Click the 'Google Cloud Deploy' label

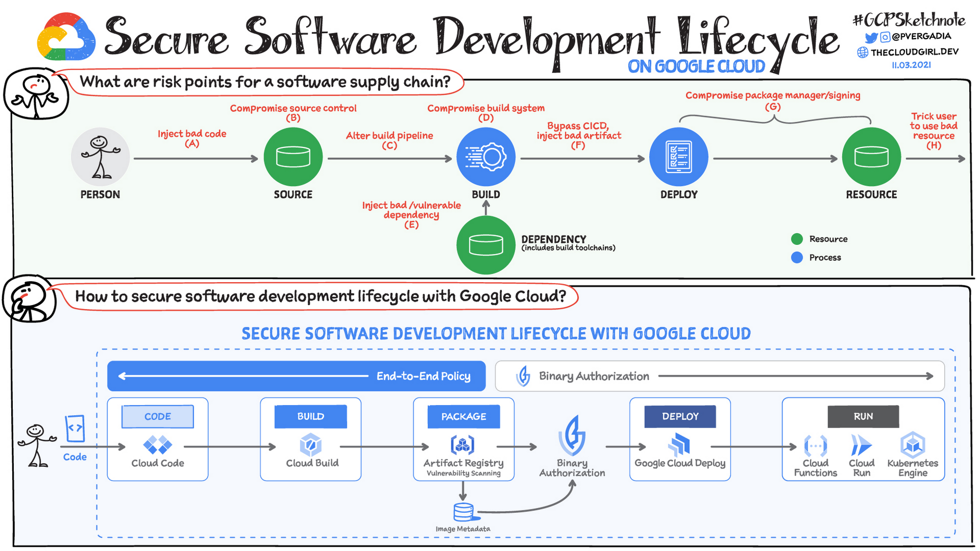click(680, 463)
